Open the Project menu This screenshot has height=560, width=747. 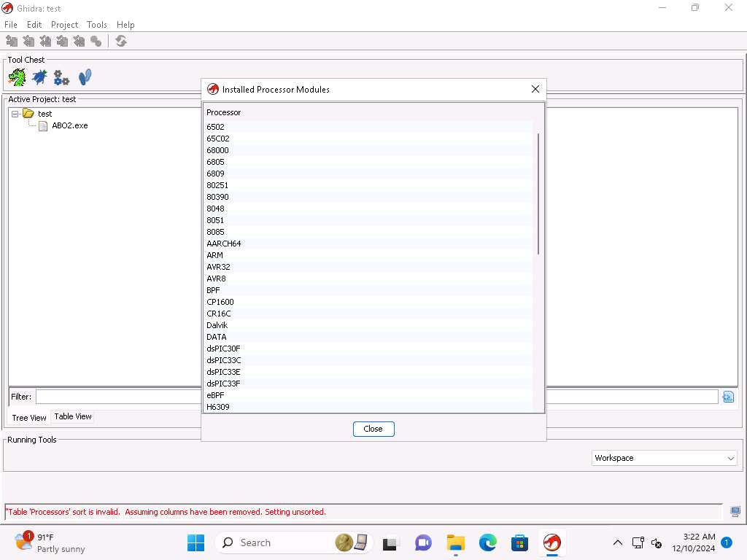point(64,25)
